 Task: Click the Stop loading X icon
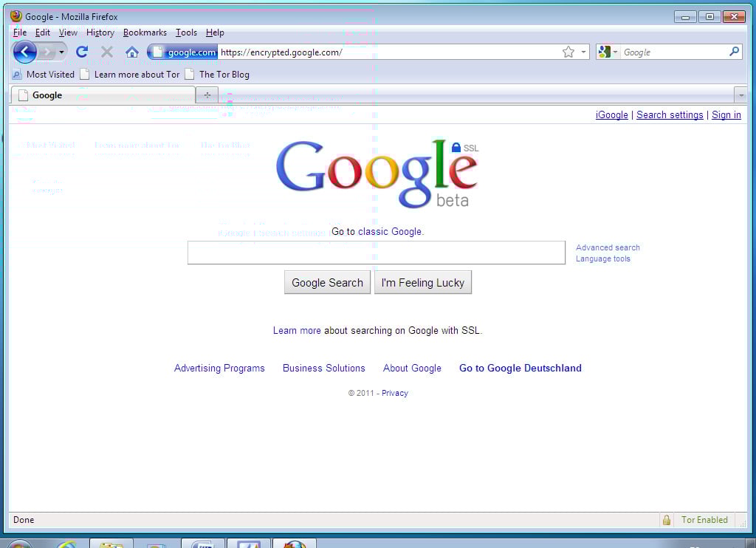click(107, 52)
